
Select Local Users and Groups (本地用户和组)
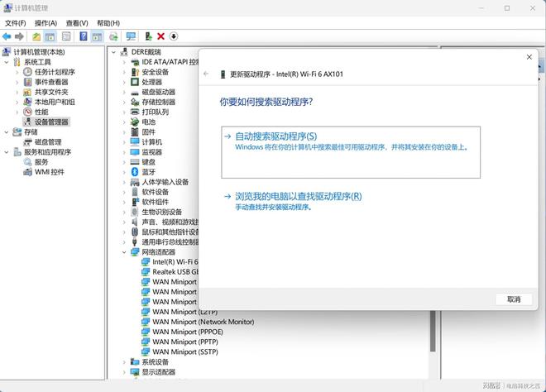[x=55, y=102]
